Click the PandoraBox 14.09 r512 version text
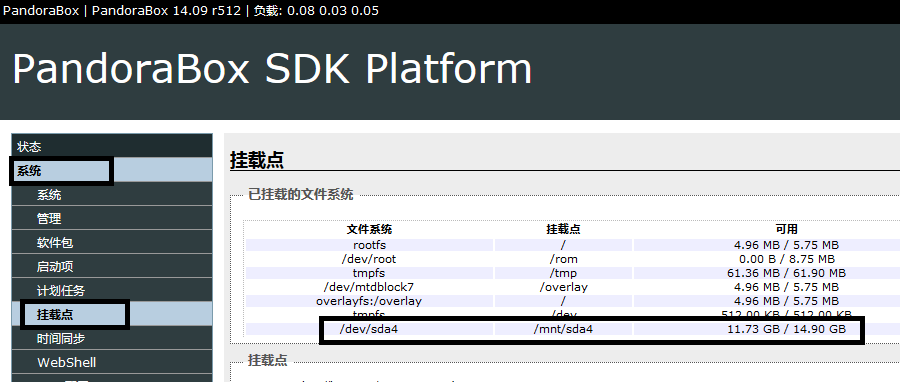900x382 pixels. (166, 11)
